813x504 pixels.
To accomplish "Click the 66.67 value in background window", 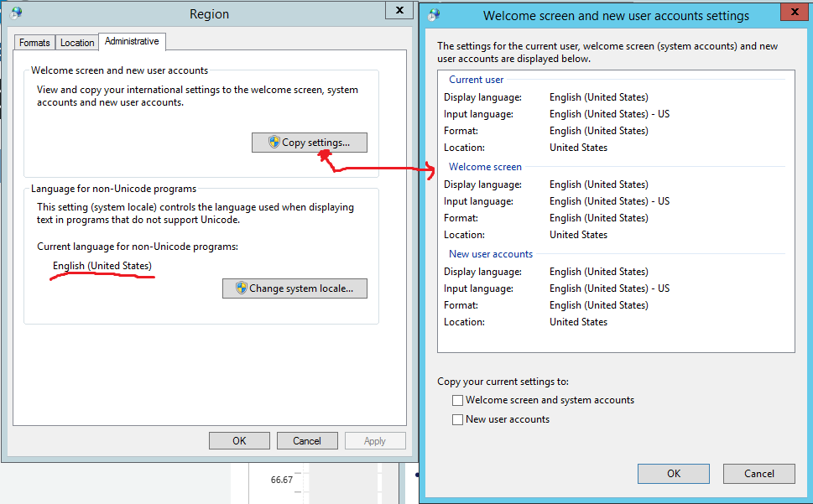I will point(282,480).
